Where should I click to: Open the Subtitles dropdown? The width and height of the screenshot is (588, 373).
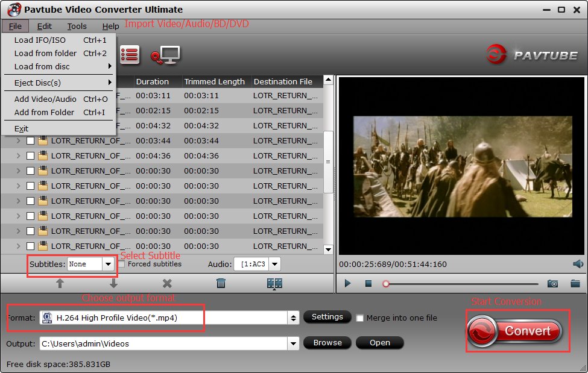pyautogui.click(x=108, y=264)
